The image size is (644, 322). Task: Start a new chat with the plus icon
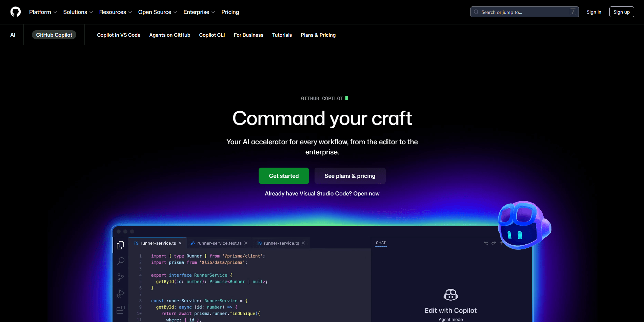502,243
